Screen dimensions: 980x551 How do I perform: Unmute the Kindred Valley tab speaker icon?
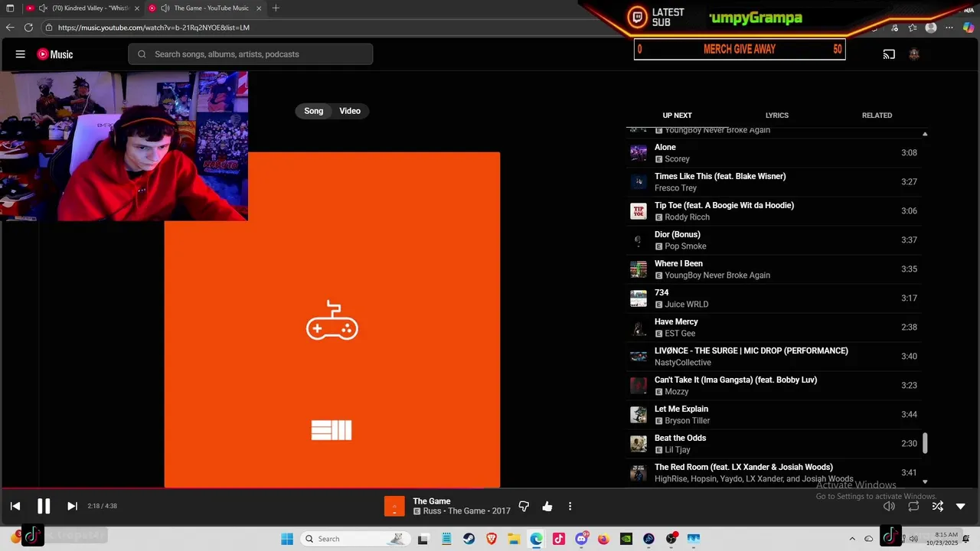pyautogui.click(x=43, y=8)
